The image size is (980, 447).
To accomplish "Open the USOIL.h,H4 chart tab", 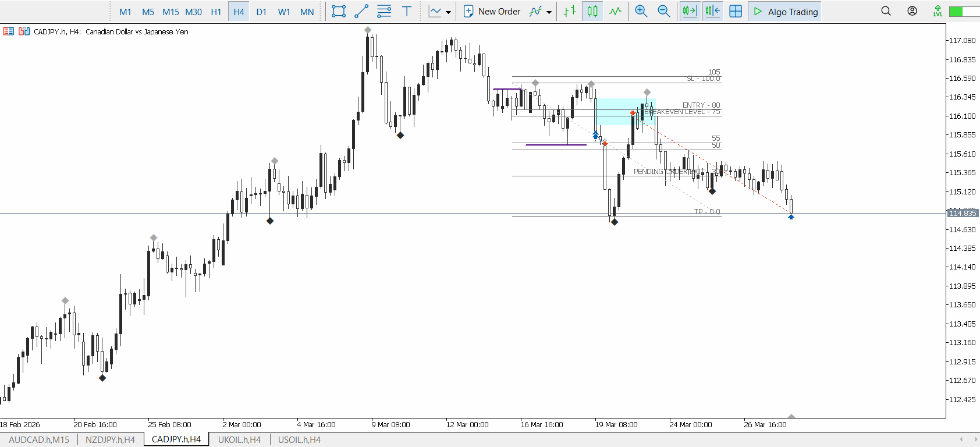I will pos(299,440).
